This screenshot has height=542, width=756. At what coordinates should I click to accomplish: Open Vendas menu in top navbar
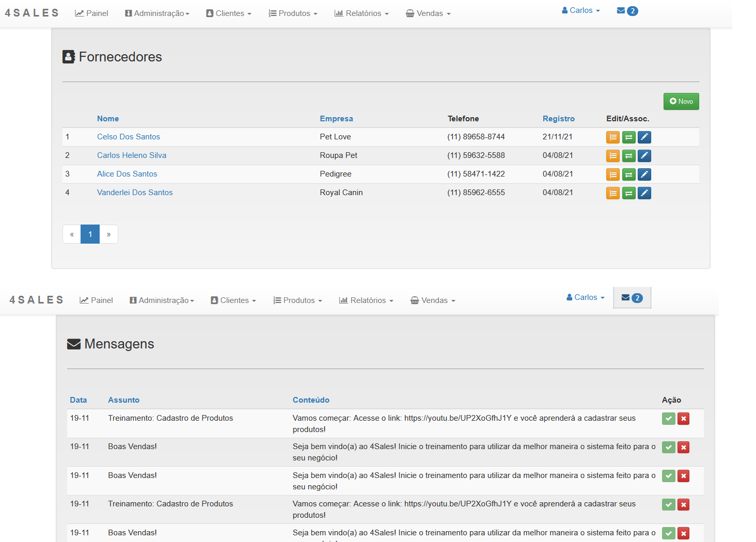pyautogui.click(x=428, y=13)
